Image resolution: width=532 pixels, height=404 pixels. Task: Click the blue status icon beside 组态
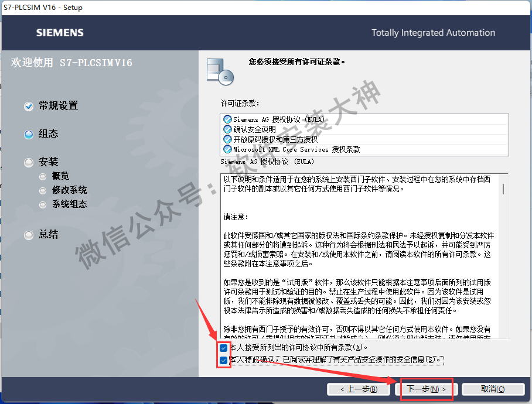coord(29,135)
